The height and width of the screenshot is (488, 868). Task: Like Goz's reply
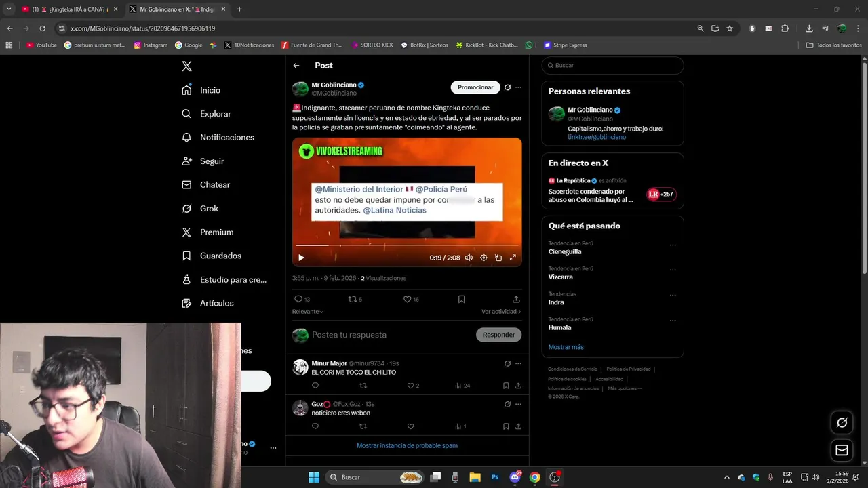(410, 426)
